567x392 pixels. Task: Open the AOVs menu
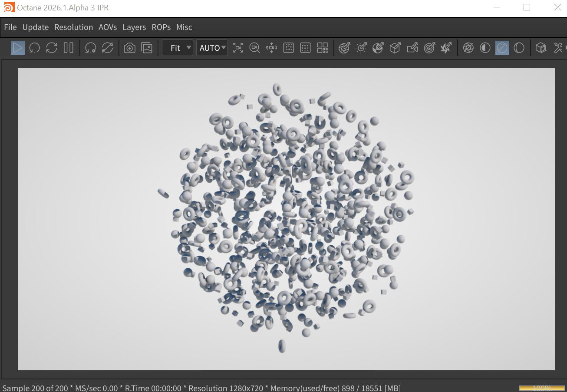point(108,27)
